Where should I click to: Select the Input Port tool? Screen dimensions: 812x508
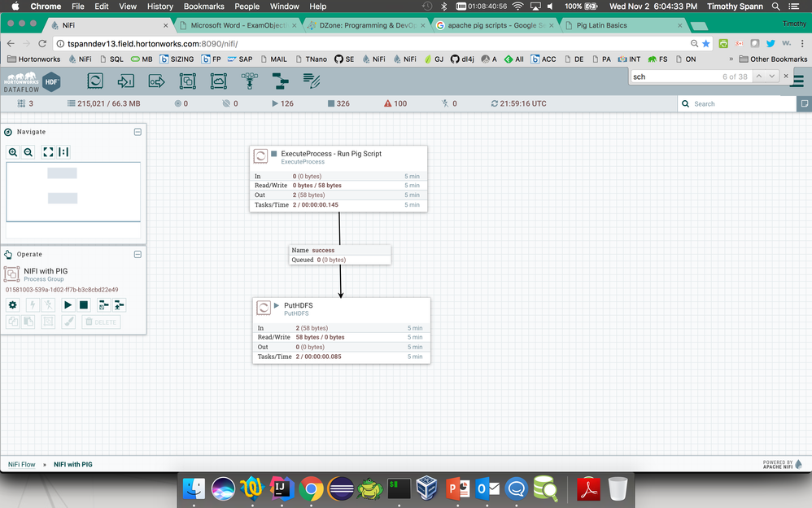126,81
